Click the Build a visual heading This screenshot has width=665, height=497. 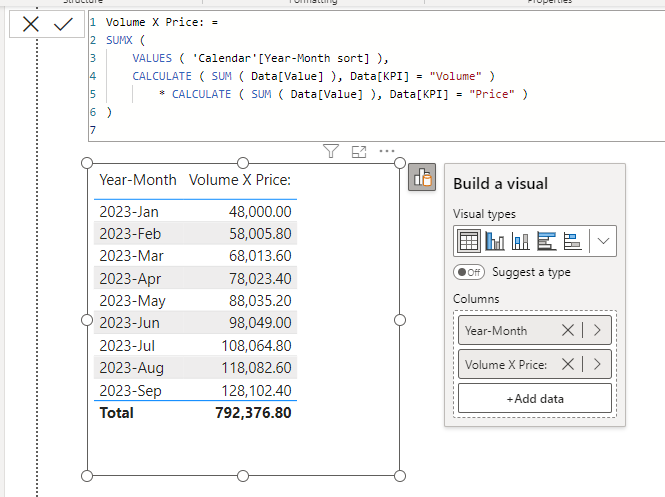pos(500,184)
